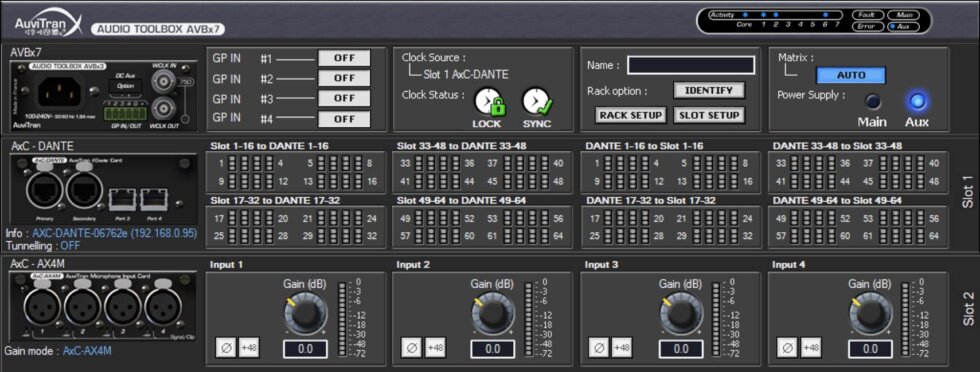Click the AxC-DANTE card image
This screenshot has height=372, width=980.
pos(104,189)
